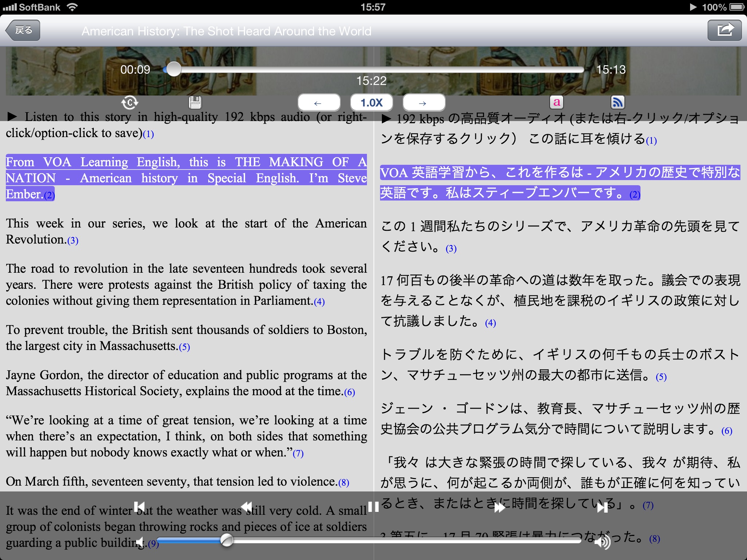The height and width of the screenshot is (560, 747).
Task: Click English sentence link (1)
Action: [148, 134]
